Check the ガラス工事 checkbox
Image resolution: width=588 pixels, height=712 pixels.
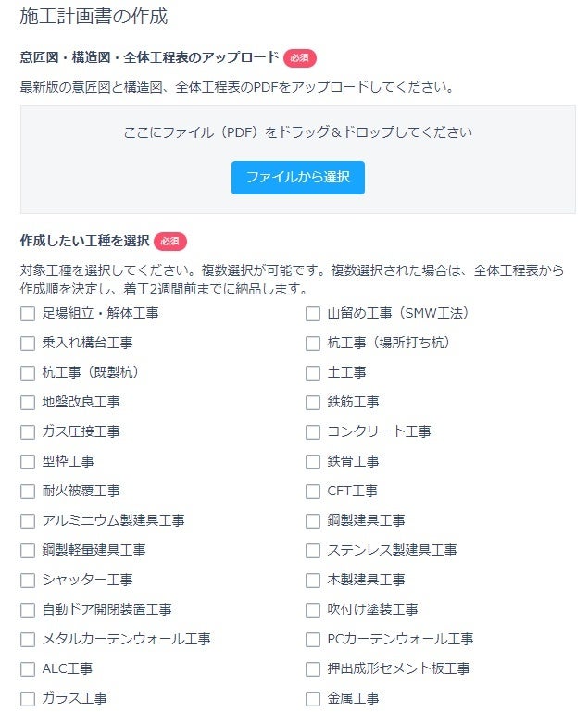pos(28,699)
